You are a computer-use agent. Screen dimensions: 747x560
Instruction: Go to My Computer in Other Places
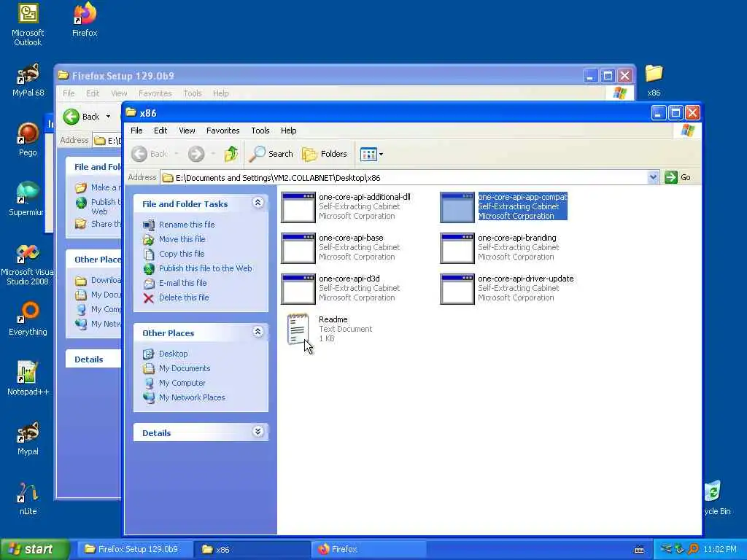tap(182, 383)
